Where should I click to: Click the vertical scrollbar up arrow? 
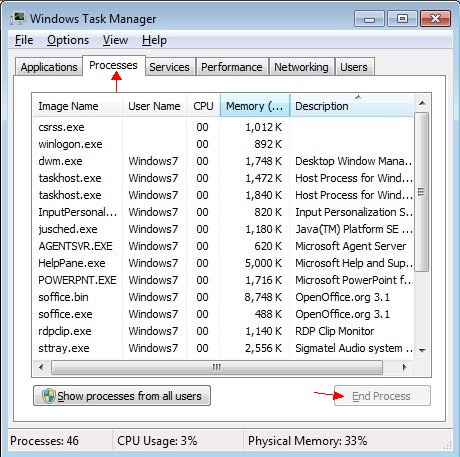422,103
